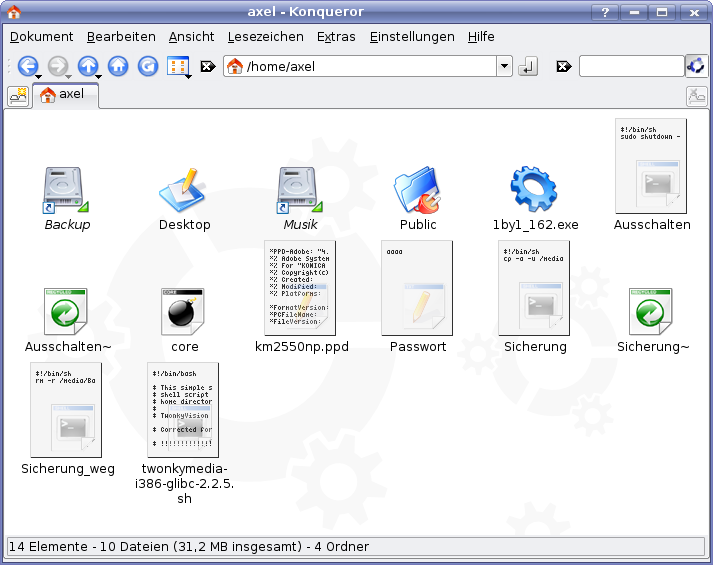
Task: Open Forward button history dropdown arrow
Action: 68,77
